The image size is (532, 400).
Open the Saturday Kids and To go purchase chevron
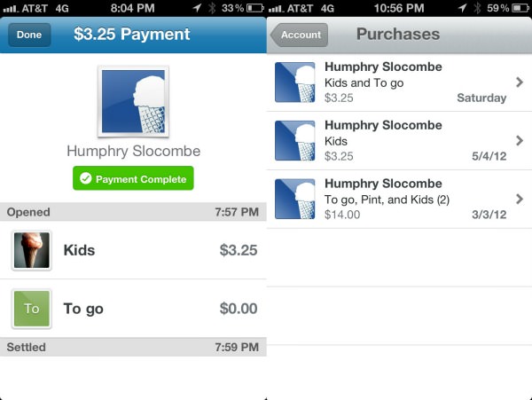coord(520,82)
